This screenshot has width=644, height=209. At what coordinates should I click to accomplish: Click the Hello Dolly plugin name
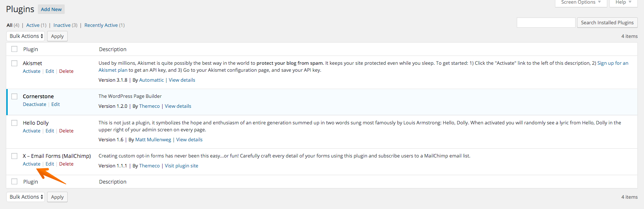coord(36,123)
